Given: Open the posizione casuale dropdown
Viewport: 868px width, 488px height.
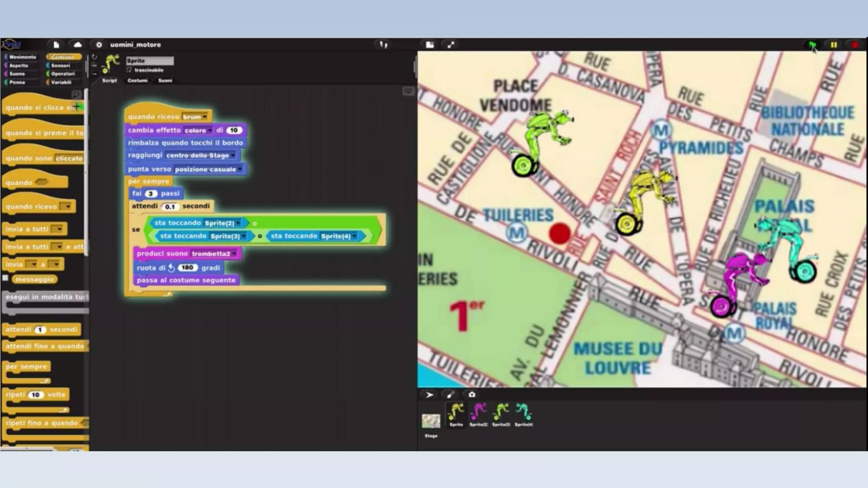Looking at the screenshot, I should click(240, 169).
